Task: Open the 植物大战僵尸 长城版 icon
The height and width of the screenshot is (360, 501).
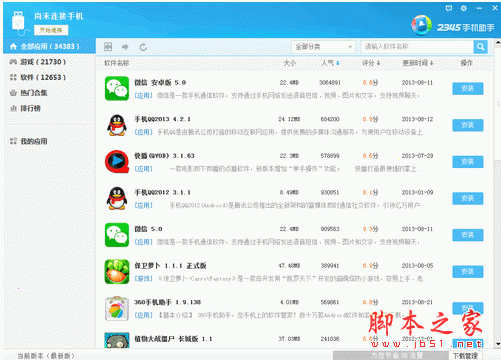Action: point(117,340)
